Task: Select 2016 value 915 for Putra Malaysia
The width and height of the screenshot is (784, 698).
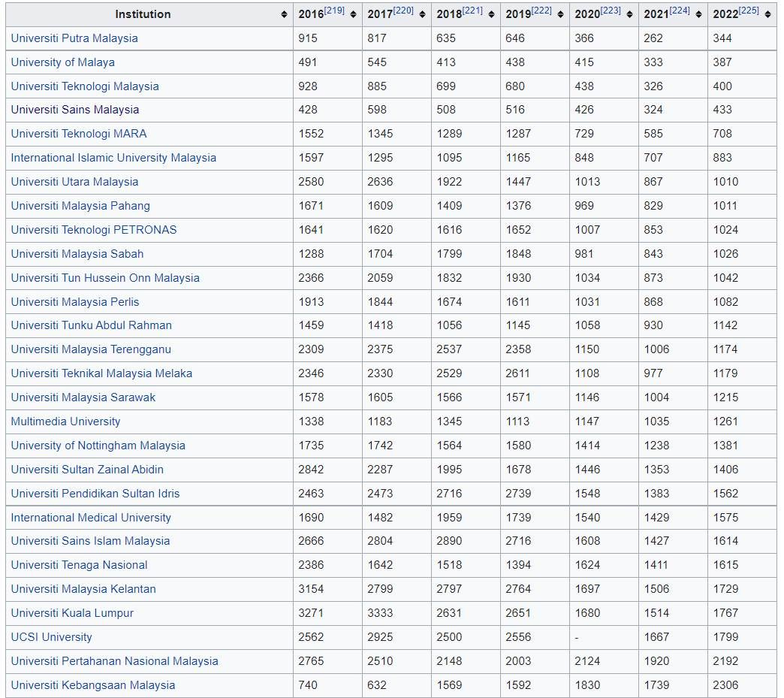Action: (307, 38)
